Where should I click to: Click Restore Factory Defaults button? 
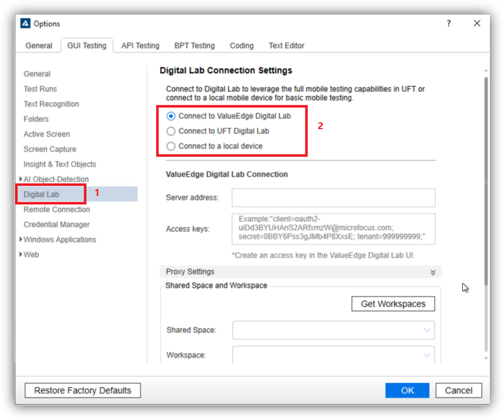coord(83,391)
